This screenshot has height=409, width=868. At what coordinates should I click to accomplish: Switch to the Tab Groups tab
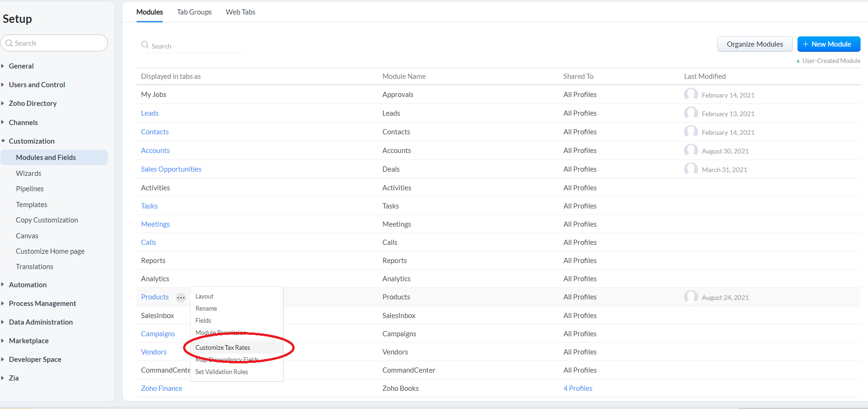[194, 12]
